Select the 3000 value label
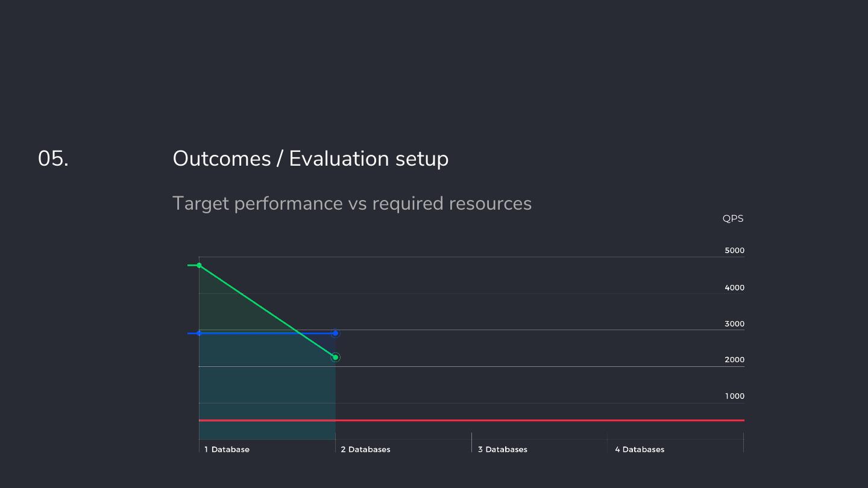The height and width of the screenshot is (488, 868). pos(734,324)
